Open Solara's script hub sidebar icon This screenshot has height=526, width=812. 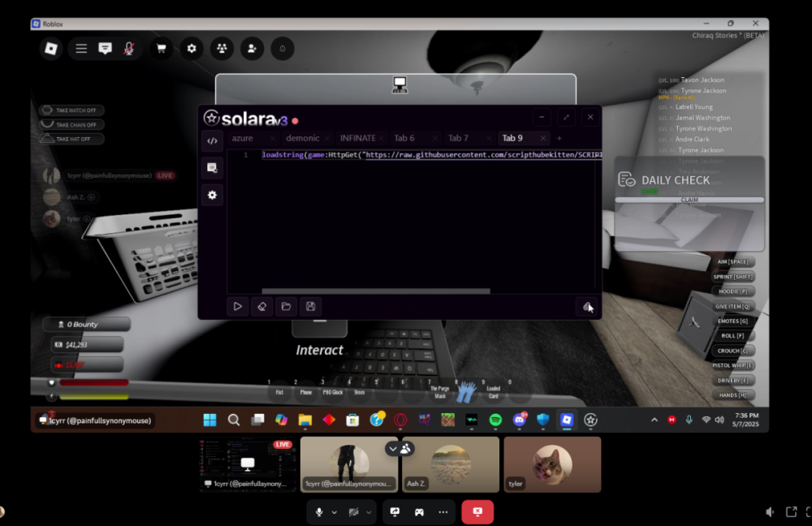(x=212, y=168)
